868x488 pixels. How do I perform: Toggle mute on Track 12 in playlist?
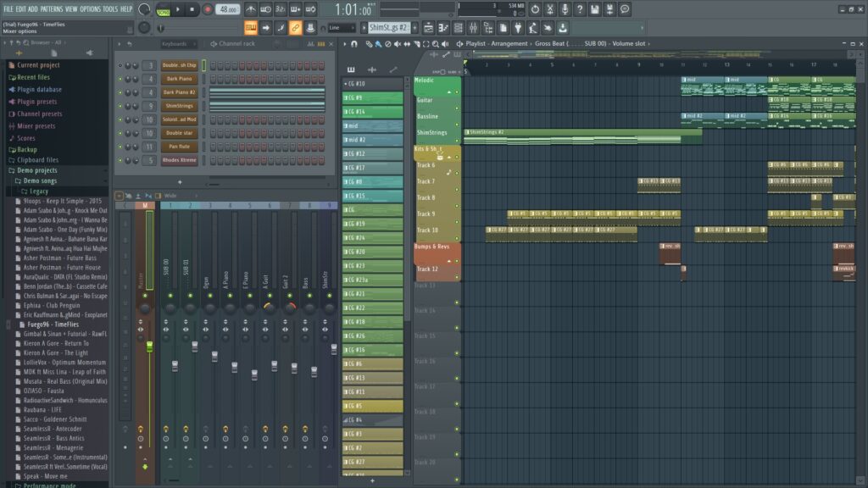pos(457,277)
